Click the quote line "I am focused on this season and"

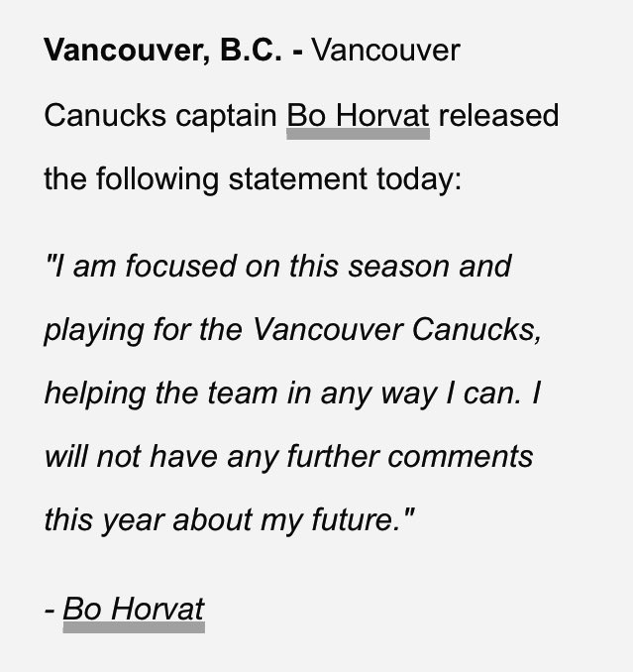tap(277, 267)
